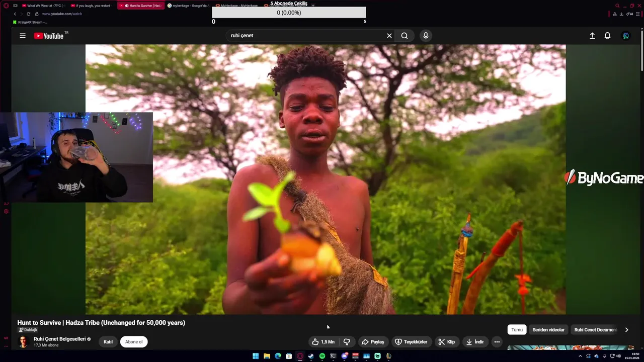Open Microsoft Edge from taskbar
The width and height of the screenshot is (644, 362).
pyautogui.click(x=278, y=356)
